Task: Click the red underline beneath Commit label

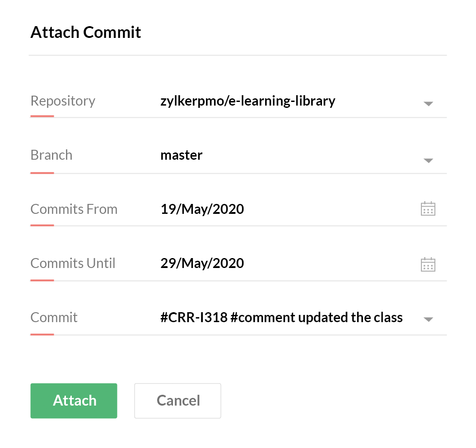Action: (42, 334)
